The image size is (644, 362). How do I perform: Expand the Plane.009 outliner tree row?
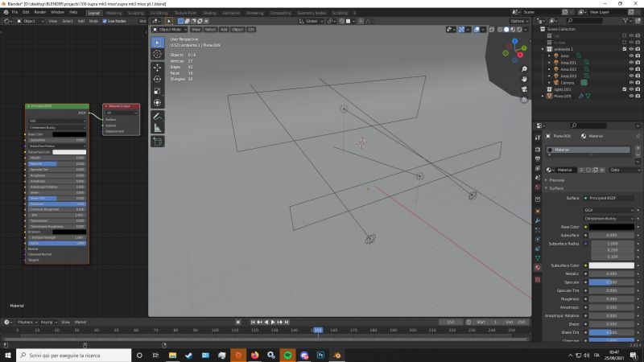(x=543, y=96)
